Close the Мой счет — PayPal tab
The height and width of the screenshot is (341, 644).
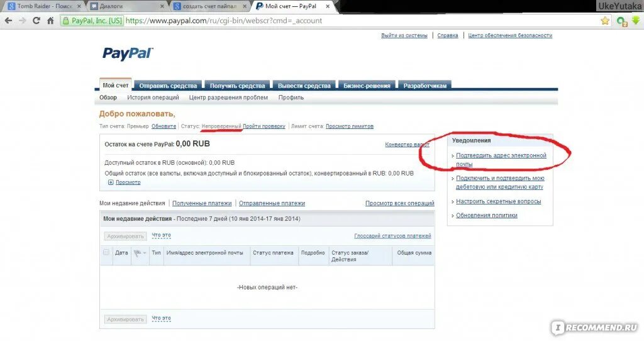pyautogui.click(x=328, y=6)
